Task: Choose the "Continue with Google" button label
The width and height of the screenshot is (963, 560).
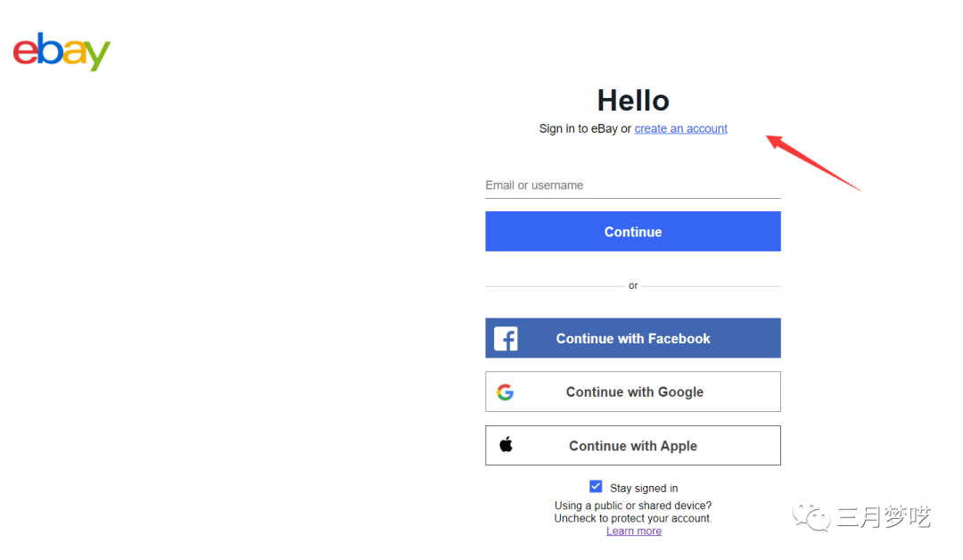Action: click(635, 392)
